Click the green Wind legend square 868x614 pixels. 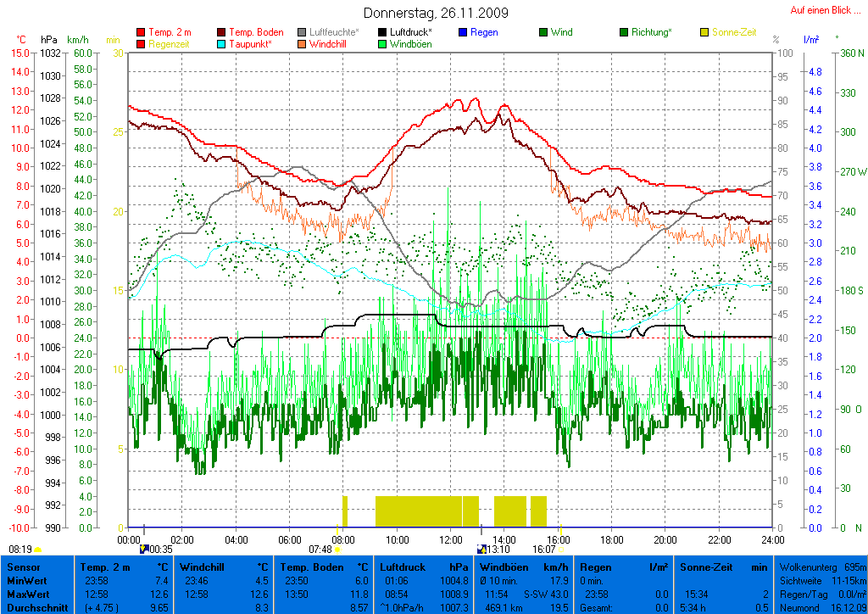click(543, 32)
